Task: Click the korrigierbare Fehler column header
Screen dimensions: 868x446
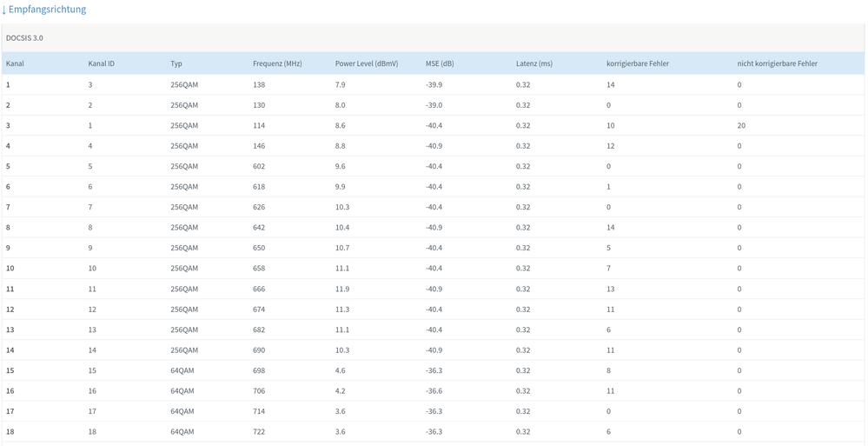Action: tap(637, 63)
